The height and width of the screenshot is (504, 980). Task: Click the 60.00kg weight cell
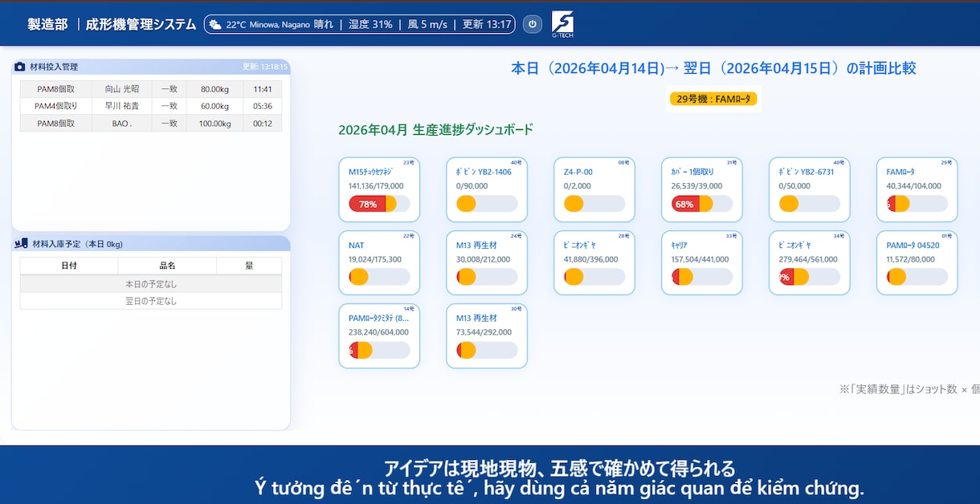click(215, 106)
